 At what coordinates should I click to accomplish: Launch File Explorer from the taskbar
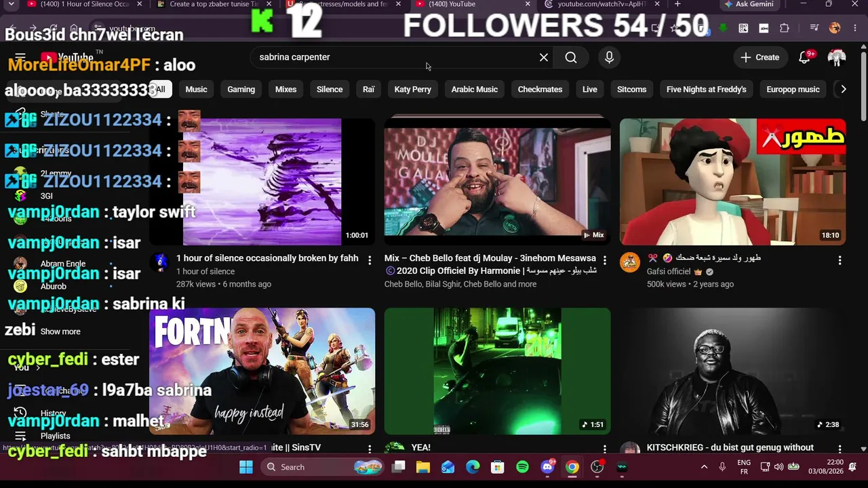coord(423,467)
